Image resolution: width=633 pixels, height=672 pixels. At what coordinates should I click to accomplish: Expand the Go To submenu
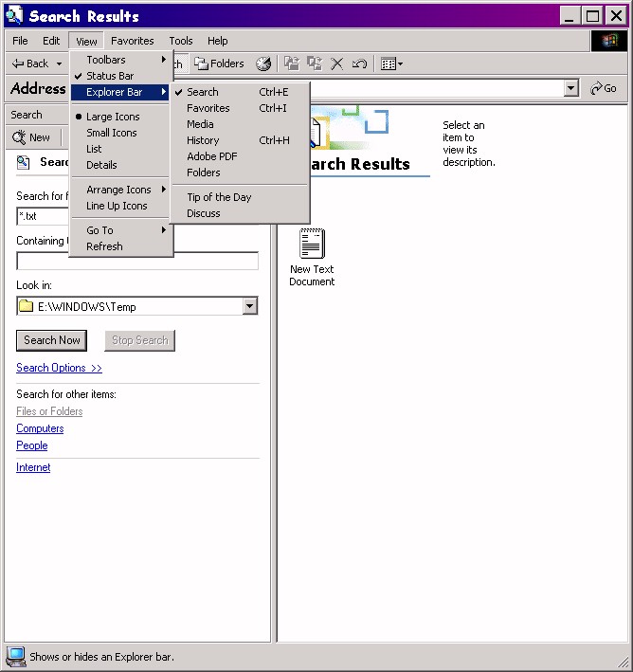click(x=120, y=230)
